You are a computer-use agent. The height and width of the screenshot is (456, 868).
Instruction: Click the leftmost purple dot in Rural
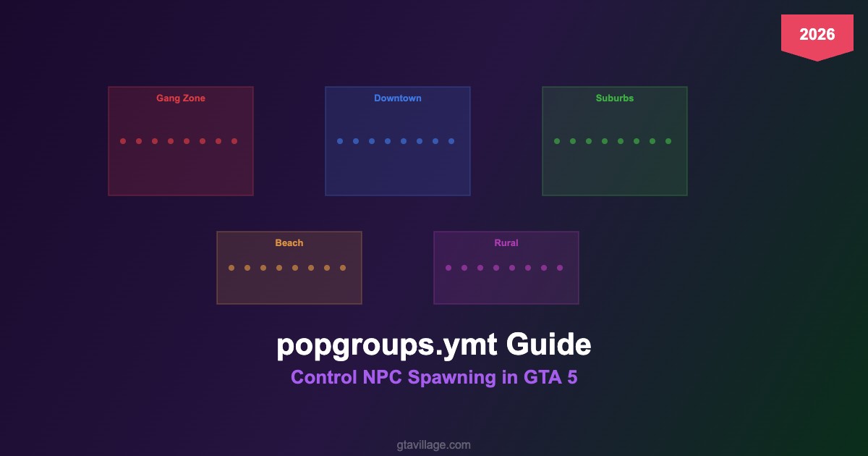(x=448, y=268)
